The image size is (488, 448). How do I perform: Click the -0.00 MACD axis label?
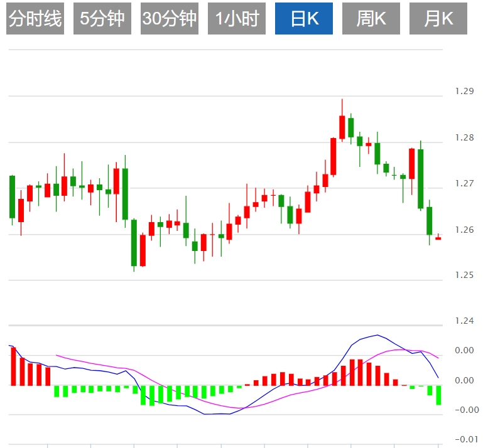pos(465,410)
